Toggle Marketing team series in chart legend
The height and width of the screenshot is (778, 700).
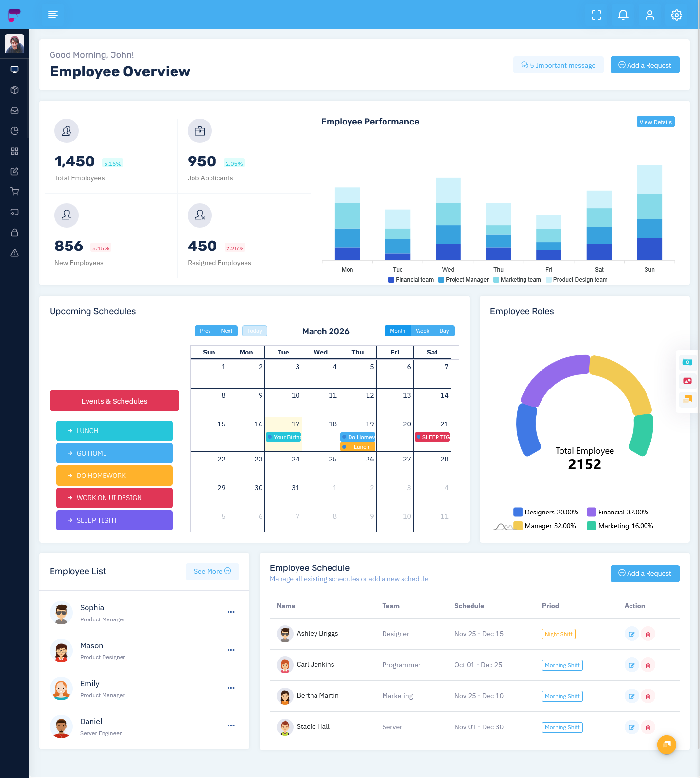[517, 280]
